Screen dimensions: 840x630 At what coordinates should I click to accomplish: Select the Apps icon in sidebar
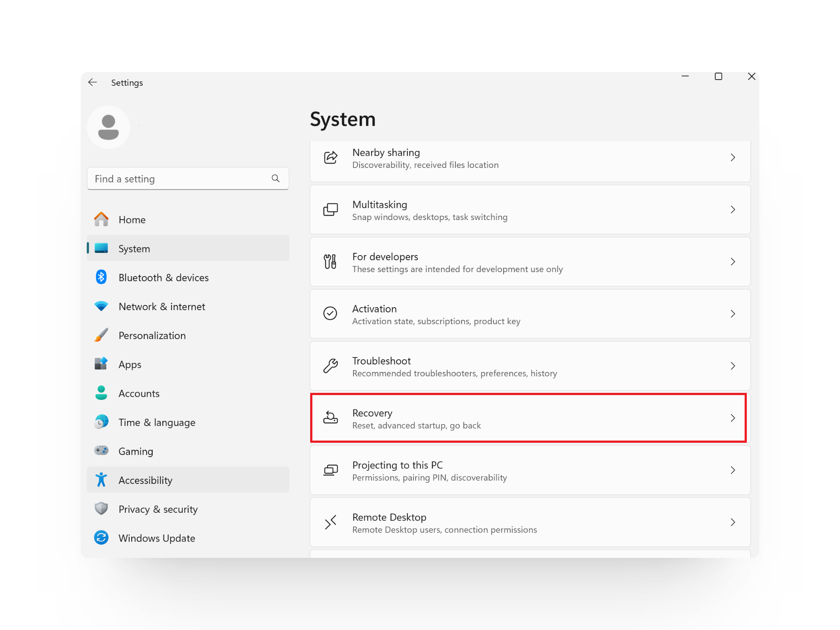[101, 364]
